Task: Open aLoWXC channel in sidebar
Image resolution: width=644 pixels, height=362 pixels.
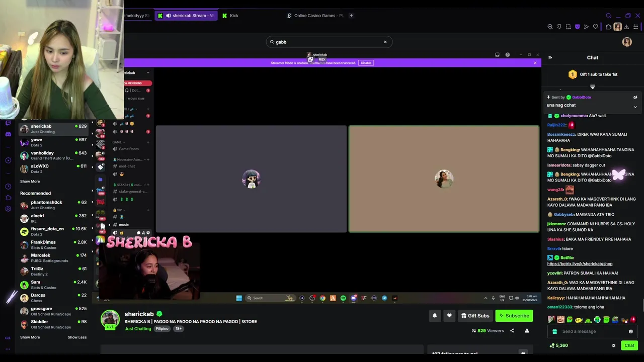Action: (x=53, y=168)
